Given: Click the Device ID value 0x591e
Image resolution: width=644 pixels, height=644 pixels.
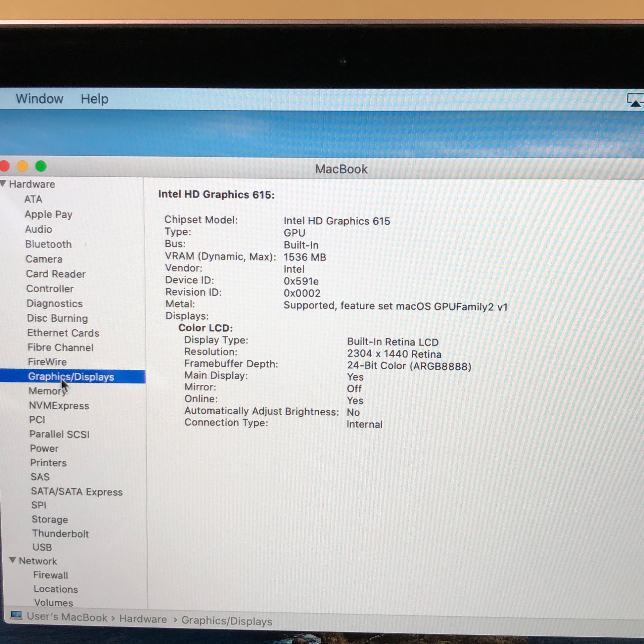Looking at the screenshot, I should point(301,281).
